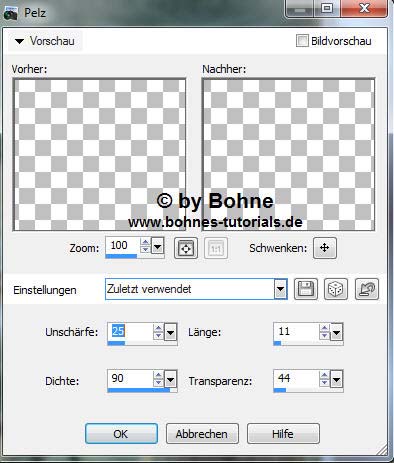The image size is (394, 463).
Task: Click the Dichte blue slider bar
Action: pos(139,390)
